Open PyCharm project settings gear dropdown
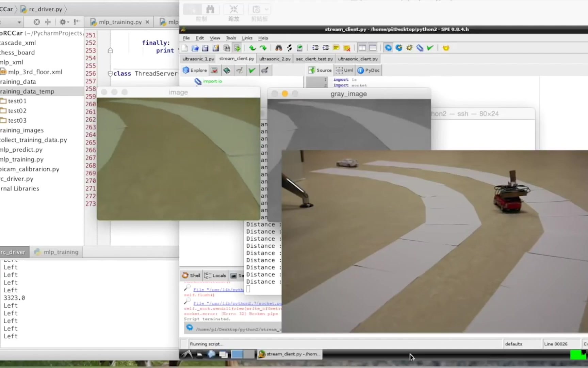Screen dimensions: 588x368 coord(64,22)
